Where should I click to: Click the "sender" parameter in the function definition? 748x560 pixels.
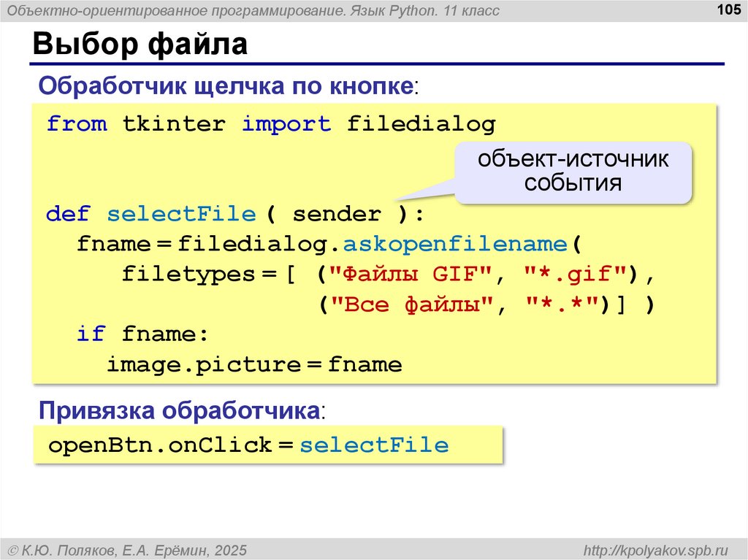(x=336, y=215)
